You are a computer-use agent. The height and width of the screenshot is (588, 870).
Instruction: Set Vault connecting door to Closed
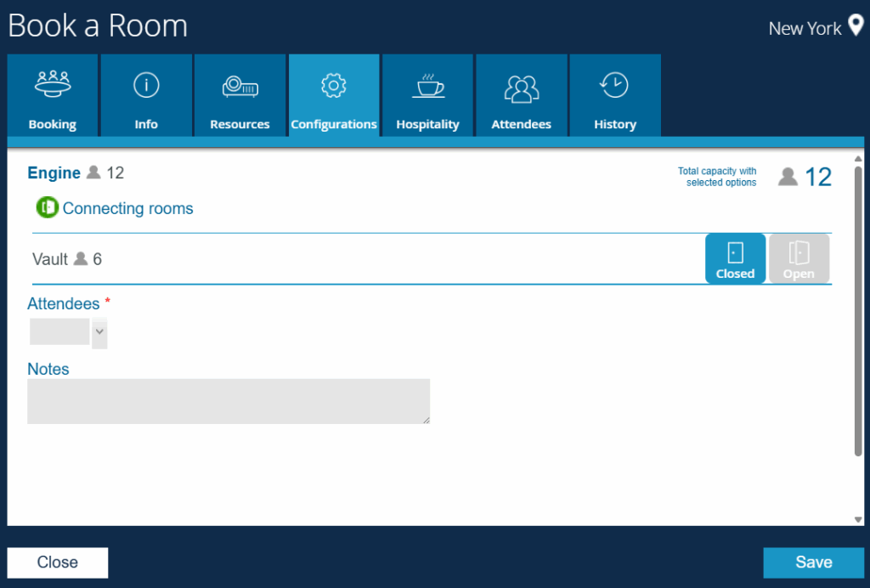point(735,258)
